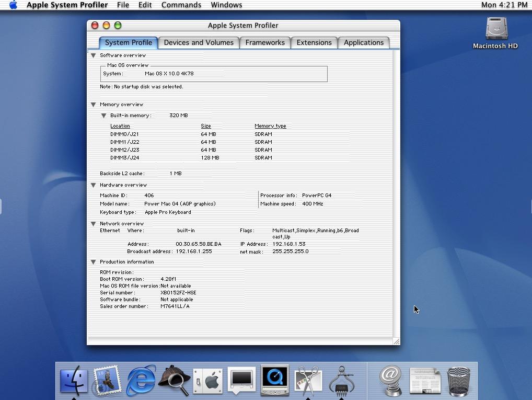Image resolution: width=532 pixels, height=400 pixels.
Task: Click the No startup disk was selected note
Action: 142,87
